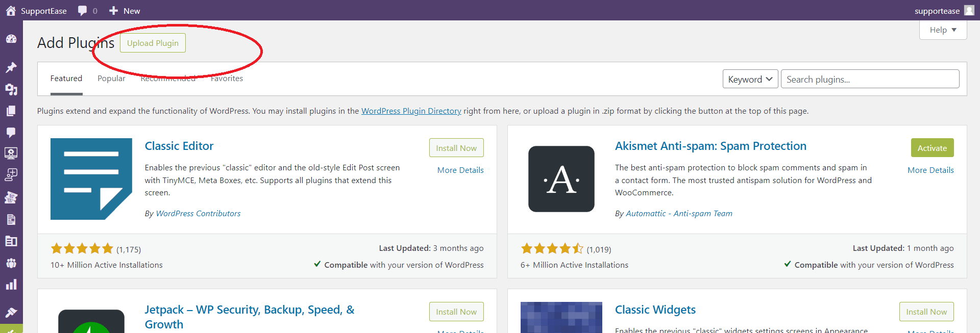This screenshot has width=980, height=333.
Task: Open the Classic Widgets plugin thumbnail
Action: coord(561,317)
